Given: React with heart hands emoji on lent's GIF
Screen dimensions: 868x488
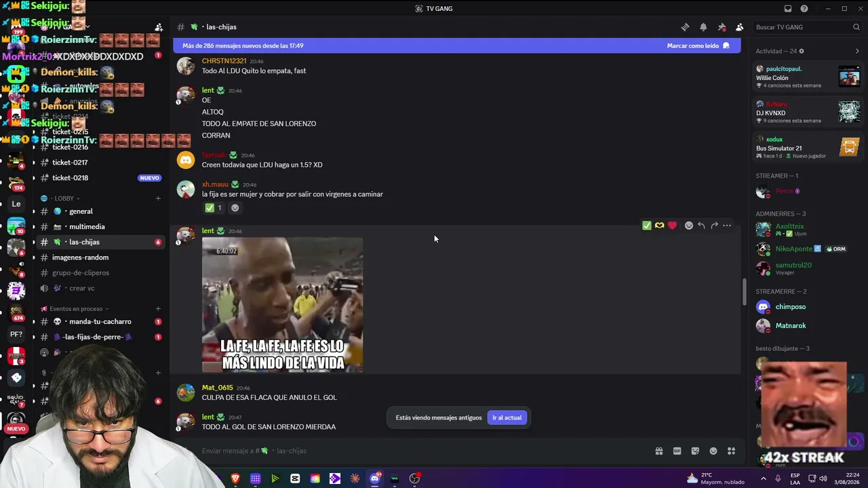Looking at the screenshot, I should coord(659,226).
